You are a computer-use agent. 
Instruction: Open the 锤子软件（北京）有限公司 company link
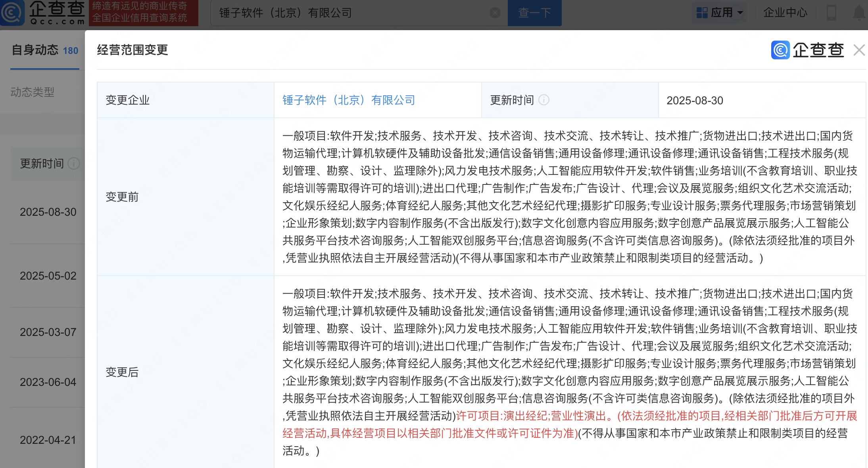pyautogui.click(x=348, y=100)
